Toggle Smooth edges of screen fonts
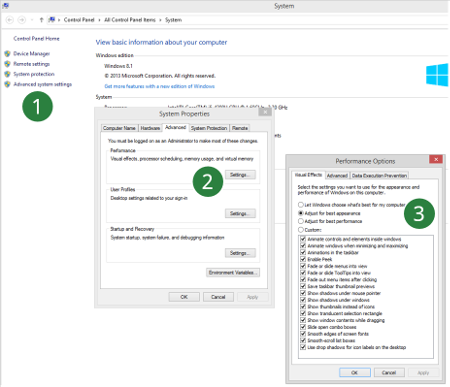This screenshot has height=387, width=450. (303, 333)
